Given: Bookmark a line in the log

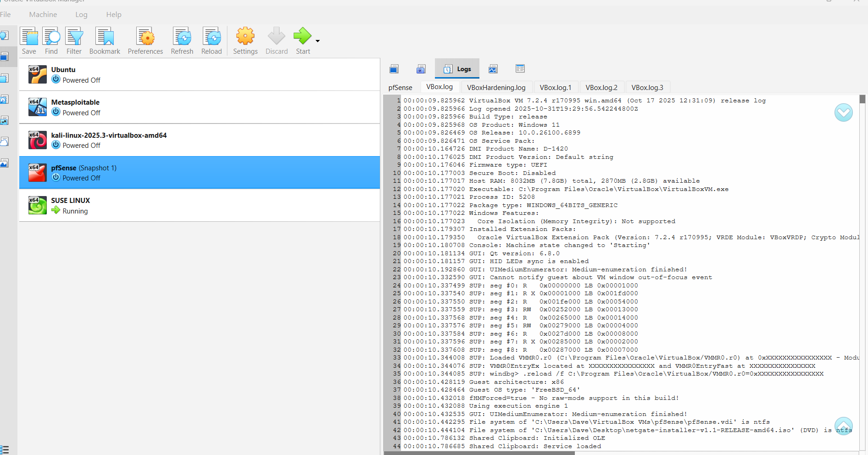Looking at the screenshot, I should coord(105,40).
